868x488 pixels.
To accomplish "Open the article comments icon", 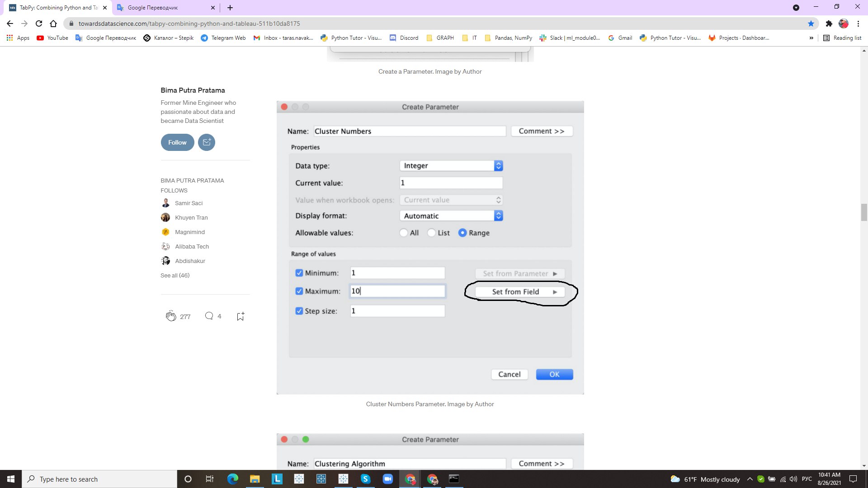I will pyautogui.click(x=209, y=316).
